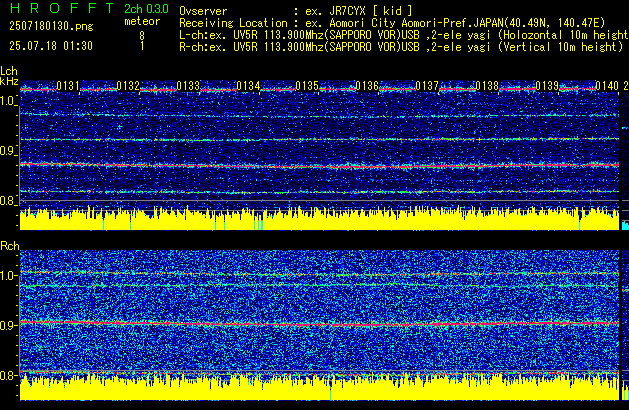Click the yellow Rch amplitude graph

(319, 386)
